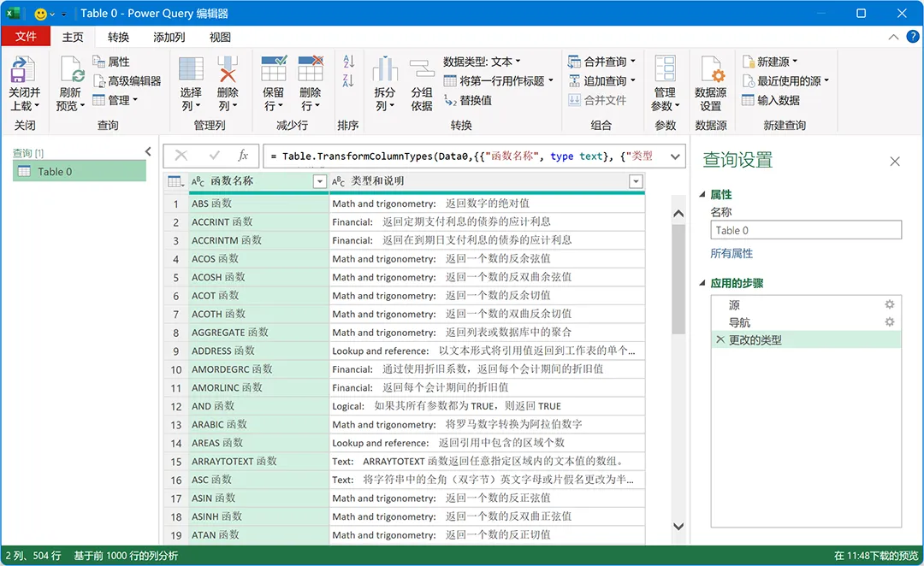Click the 名称 input field with Table 0
Image resolution: width=924 pixels, height=566 pixels.
pos(806,230)
